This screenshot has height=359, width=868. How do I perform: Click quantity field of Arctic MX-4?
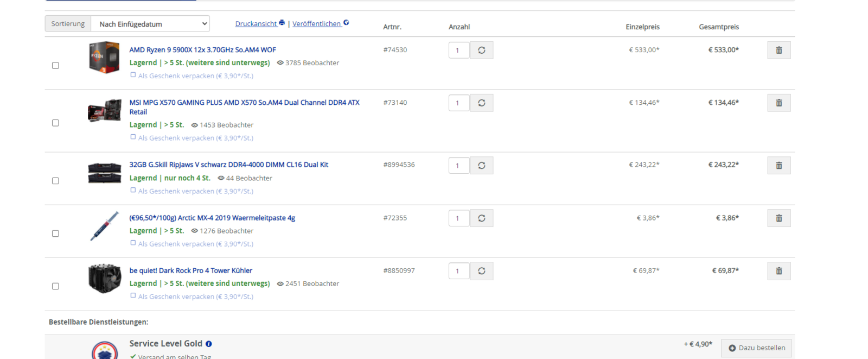point(459,218)
